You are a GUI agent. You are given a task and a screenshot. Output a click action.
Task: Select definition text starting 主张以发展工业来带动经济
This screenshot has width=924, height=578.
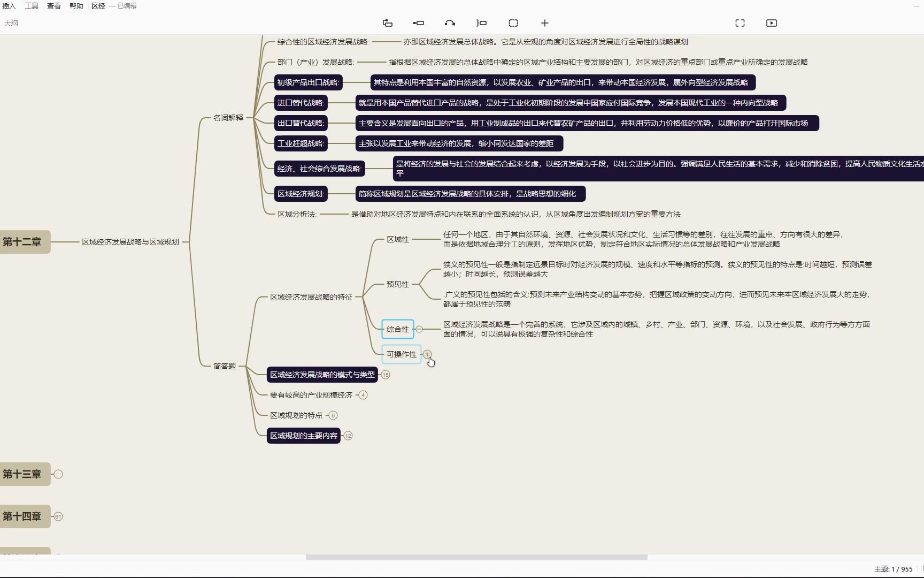459,143
